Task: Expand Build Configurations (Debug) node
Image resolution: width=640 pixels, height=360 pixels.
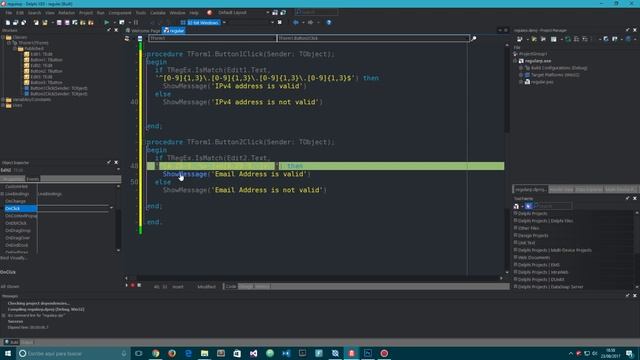Action: [521, 68]
